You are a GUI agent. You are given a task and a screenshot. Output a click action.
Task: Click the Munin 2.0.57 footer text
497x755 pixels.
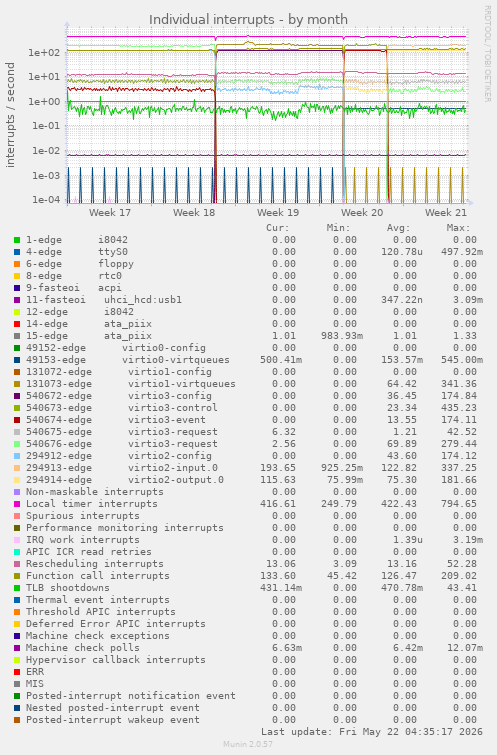click(248, 744)
